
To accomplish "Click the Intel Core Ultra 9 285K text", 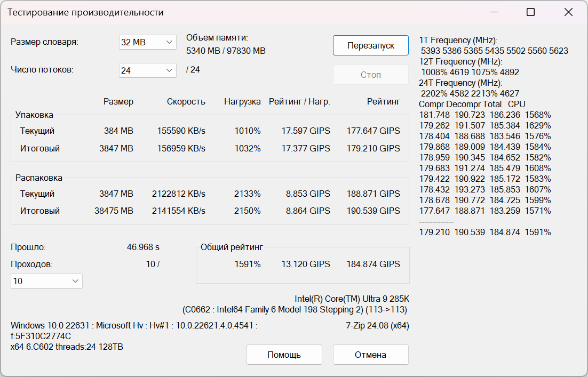I will (352, 299).
